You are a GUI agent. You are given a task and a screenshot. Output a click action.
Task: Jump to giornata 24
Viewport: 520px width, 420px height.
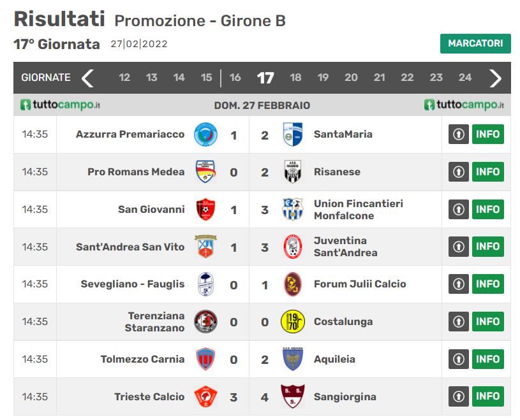pyautogui.click(x=465, y=78)
